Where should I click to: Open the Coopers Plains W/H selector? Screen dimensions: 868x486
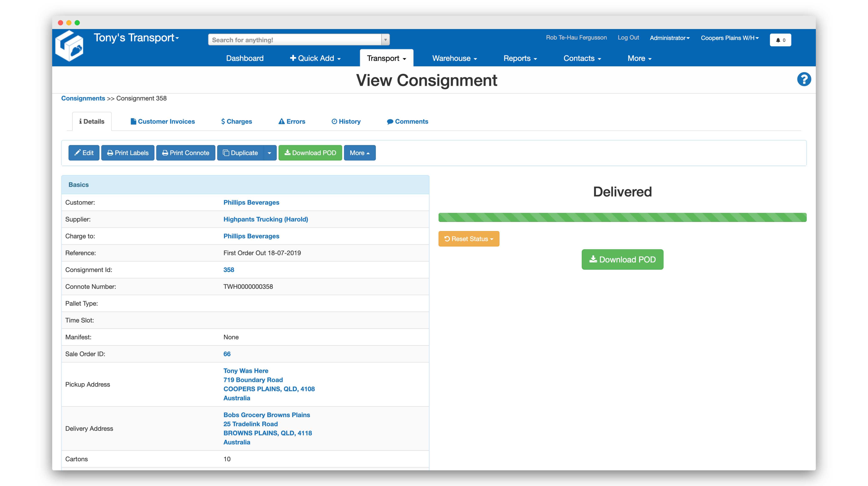click(x=729, y=38)
